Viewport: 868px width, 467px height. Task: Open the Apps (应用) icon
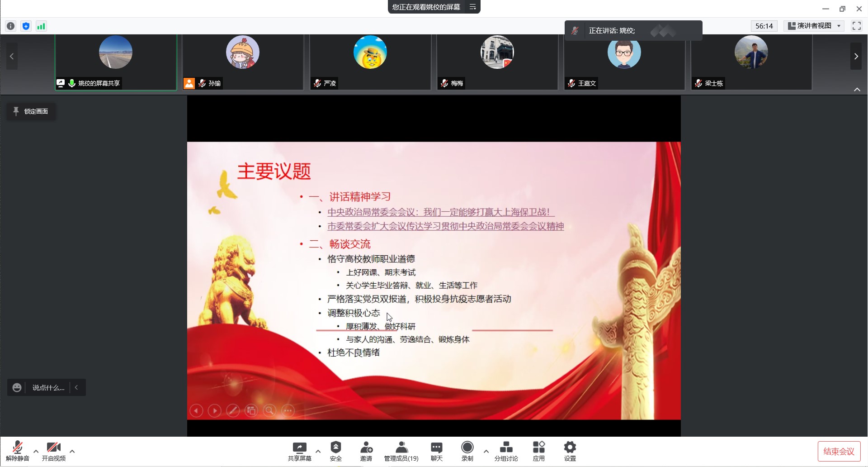coord(538,448)
